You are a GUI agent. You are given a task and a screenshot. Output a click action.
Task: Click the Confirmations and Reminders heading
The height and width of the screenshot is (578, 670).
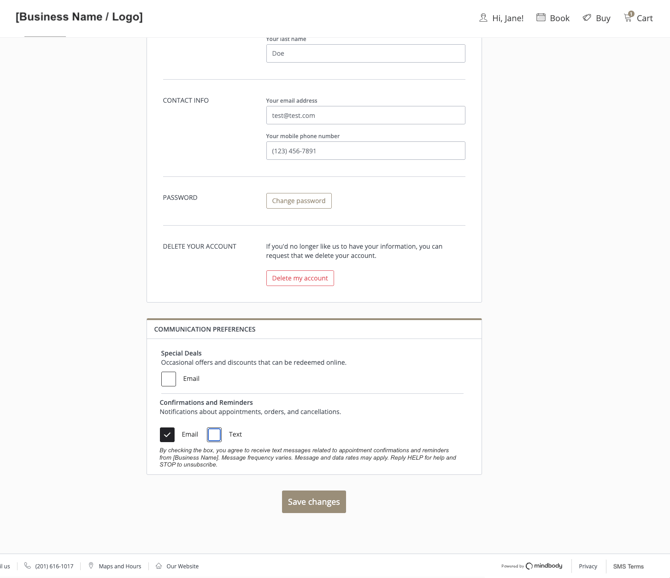pyautogui.click(x=206, y=402)
